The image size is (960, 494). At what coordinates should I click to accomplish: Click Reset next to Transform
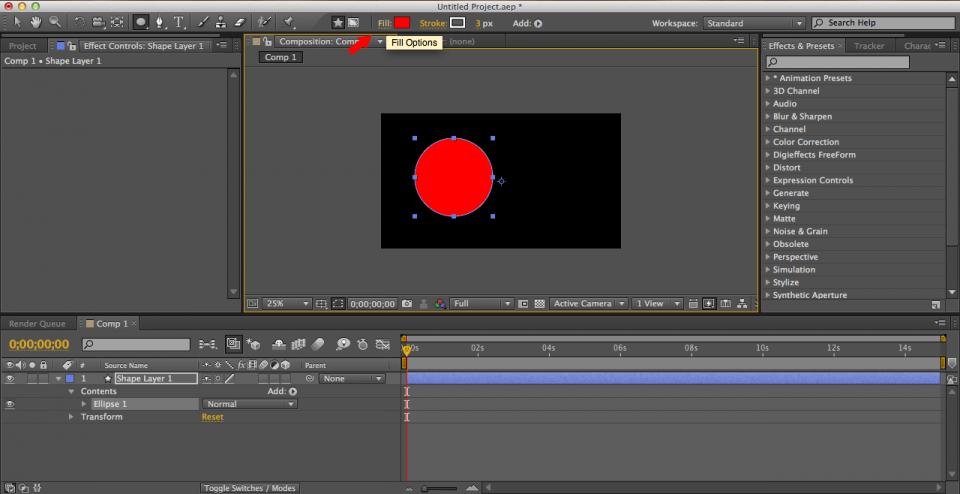pos(212,417)
